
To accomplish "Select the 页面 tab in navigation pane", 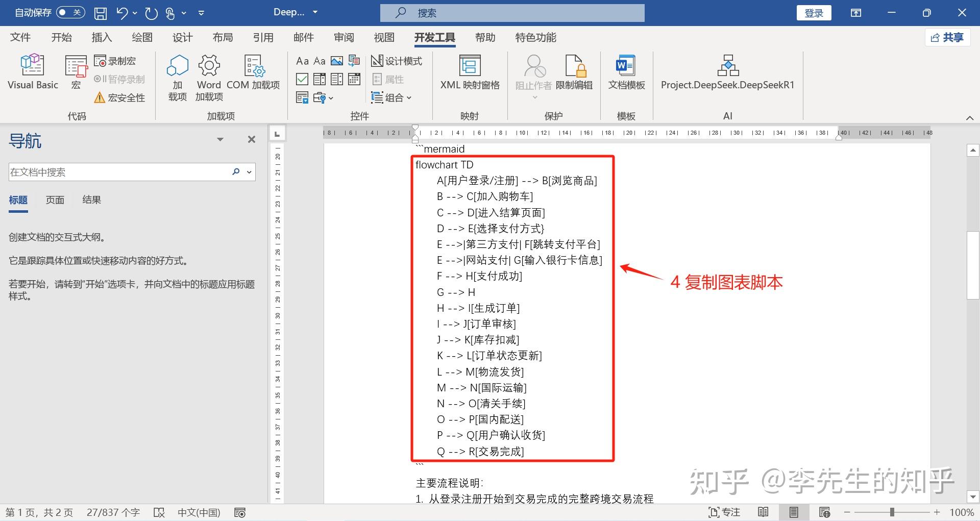I will point(55,200).
